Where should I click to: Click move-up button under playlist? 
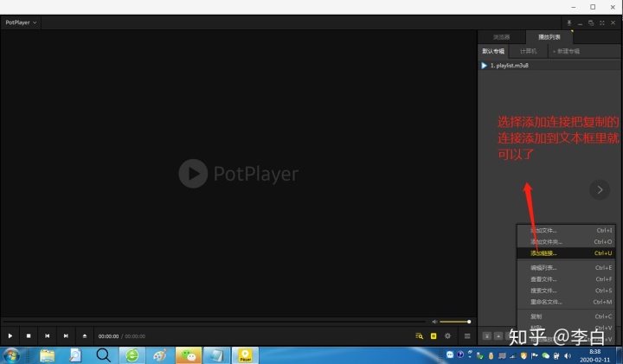[498, 336]
